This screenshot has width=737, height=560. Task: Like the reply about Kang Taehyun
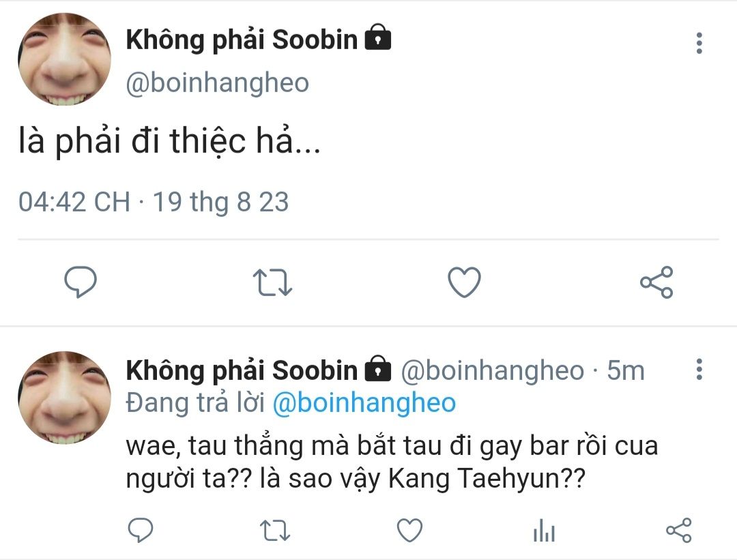pos(409,530)
